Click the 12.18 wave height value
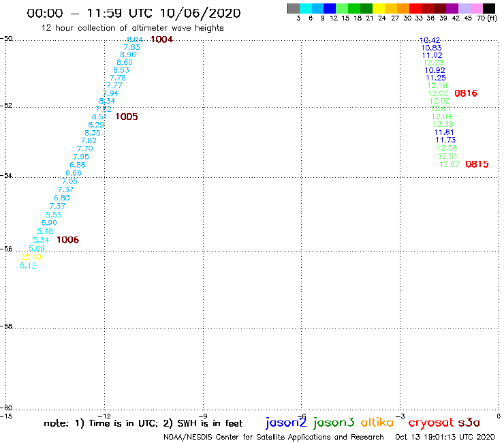This screenshot has height=443, width=504. 437,86
